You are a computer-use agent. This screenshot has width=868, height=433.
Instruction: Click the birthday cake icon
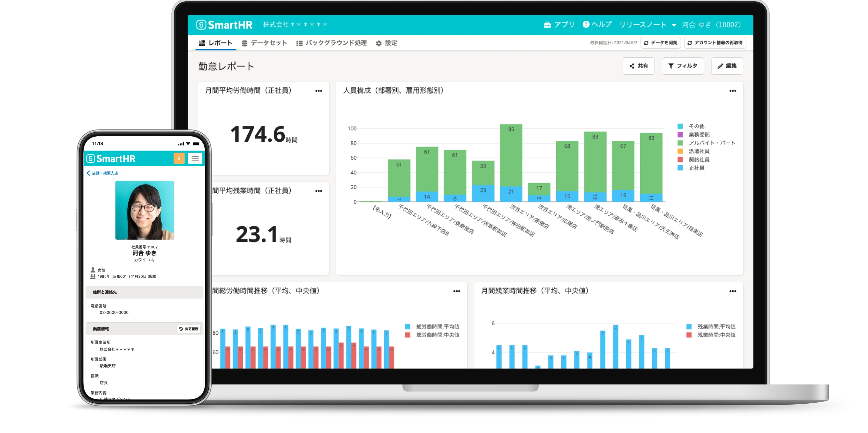(x=93, y=276)
